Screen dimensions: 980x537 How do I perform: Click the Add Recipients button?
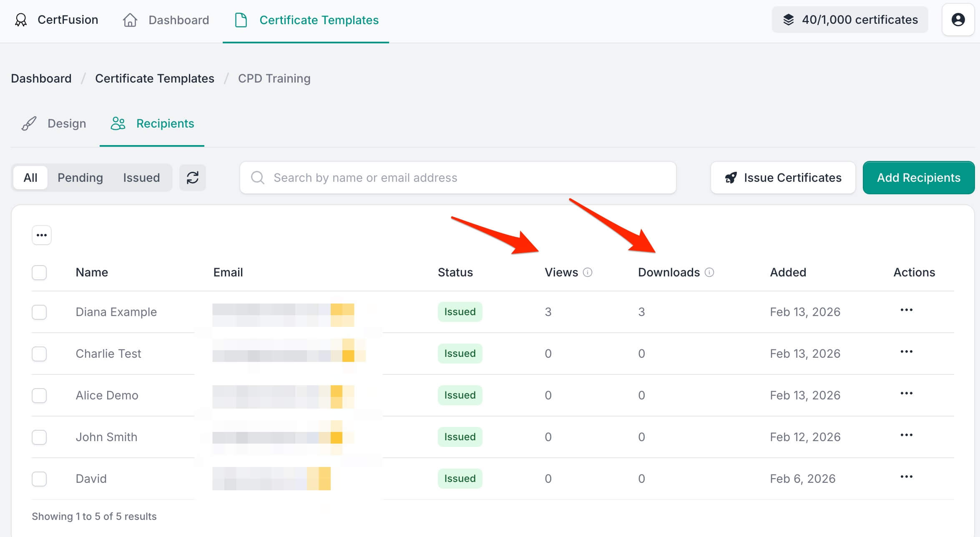(918, 177)
